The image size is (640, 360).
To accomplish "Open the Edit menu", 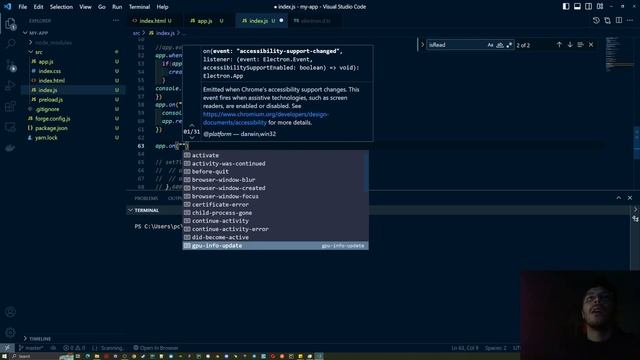I will pyautogui.click(x=38, y=7).
